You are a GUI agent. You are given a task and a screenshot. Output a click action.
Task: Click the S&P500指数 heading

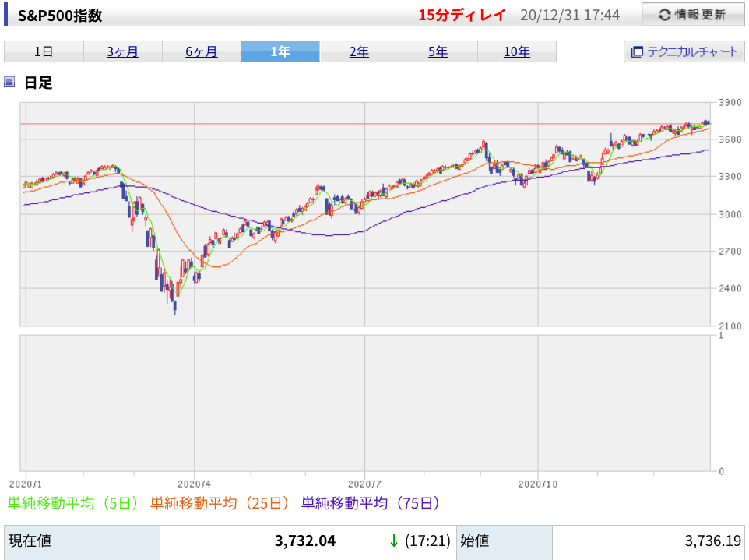click(x=60, y=16)
